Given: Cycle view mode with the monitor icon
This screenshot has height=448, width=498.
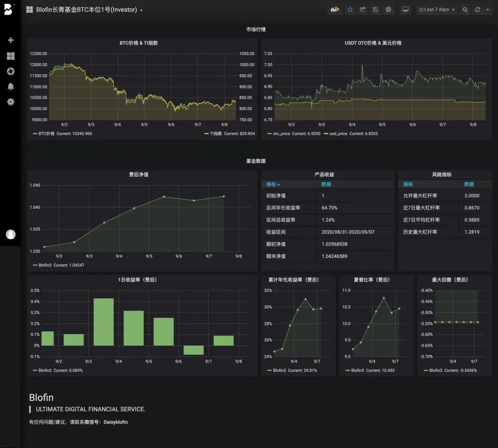Looking at the screenshot, I should click(405, 10).
